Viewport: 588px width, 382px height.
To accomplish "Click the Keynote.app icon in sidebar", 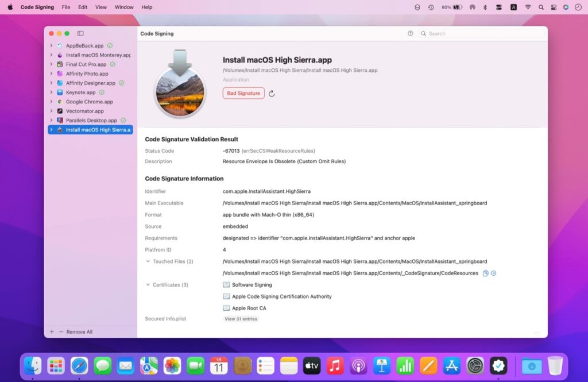I will pyautogui.click(x=61, y=92).
